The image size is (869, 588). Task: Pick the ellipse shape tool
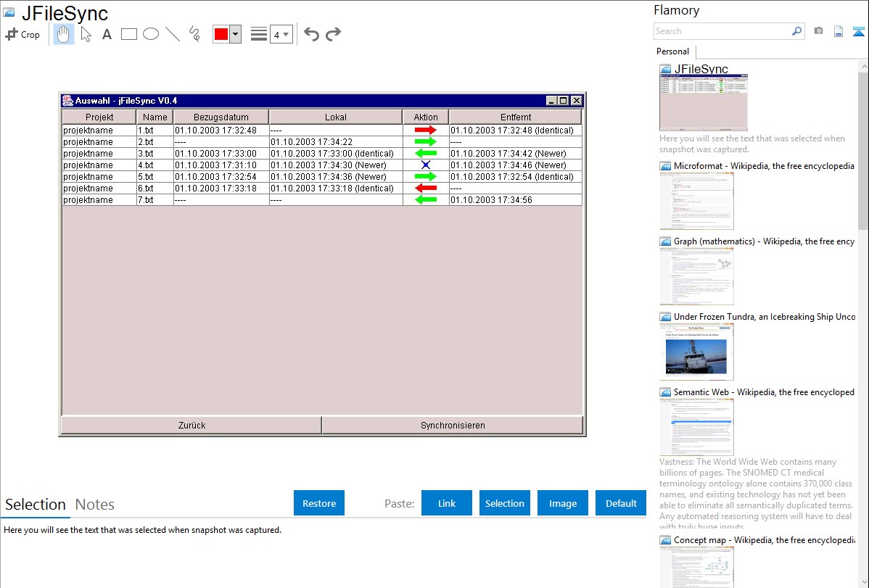pos(151,34)
